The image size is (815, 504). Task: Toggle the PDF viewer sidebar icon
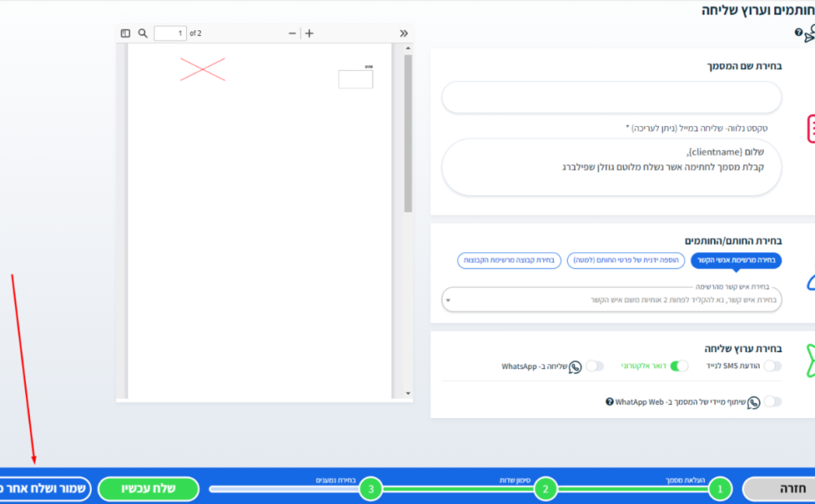click(x=125, y=33)
